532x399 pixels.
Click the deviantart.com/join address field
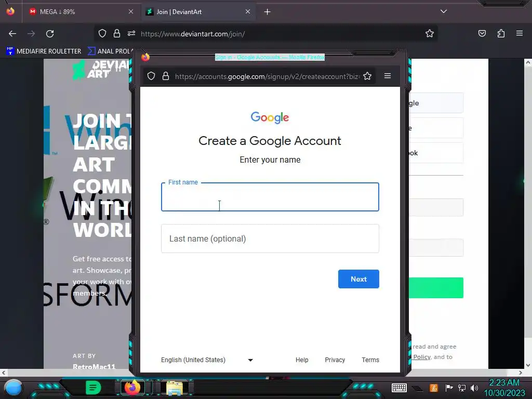click(x=193, y=34)
